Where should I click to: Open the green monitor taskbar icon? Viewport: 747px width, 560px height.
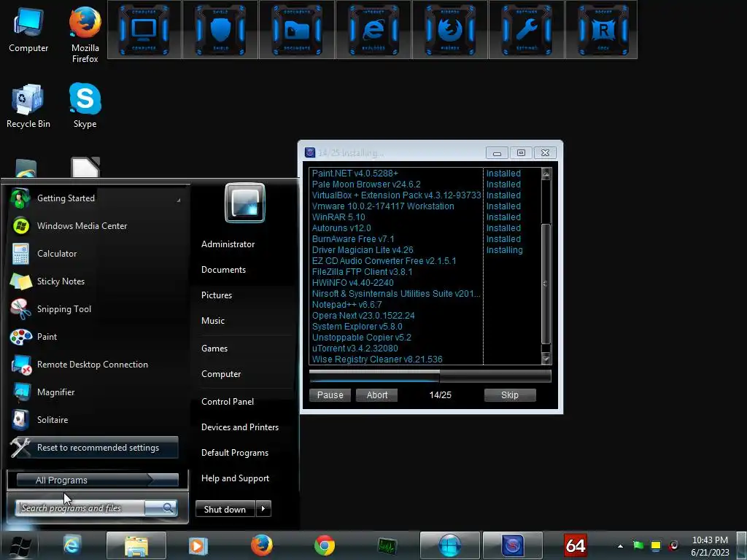click(x=387, y=546)
